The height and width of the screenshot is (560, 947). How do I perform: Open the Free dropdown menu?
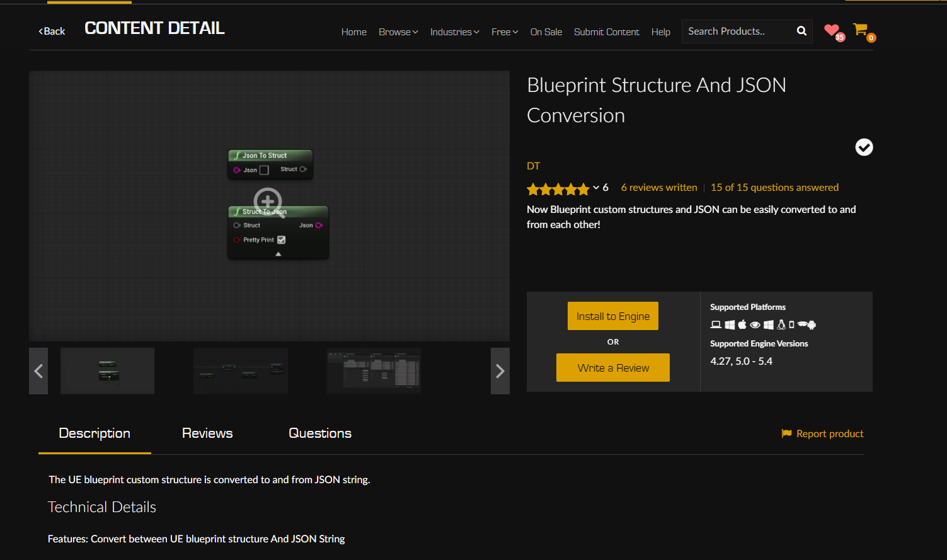(505, 32)
